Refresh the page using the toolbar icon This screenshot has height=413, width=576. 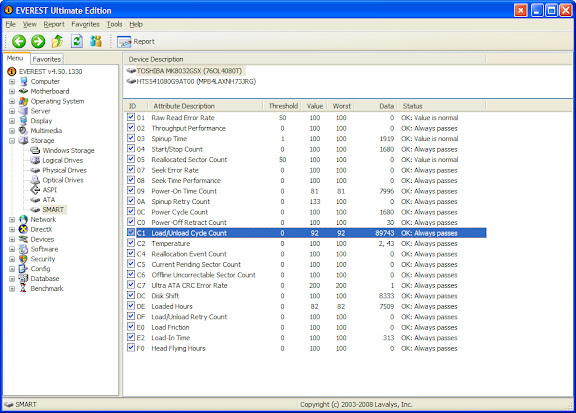pyautogui.click(x=76, y=41)
